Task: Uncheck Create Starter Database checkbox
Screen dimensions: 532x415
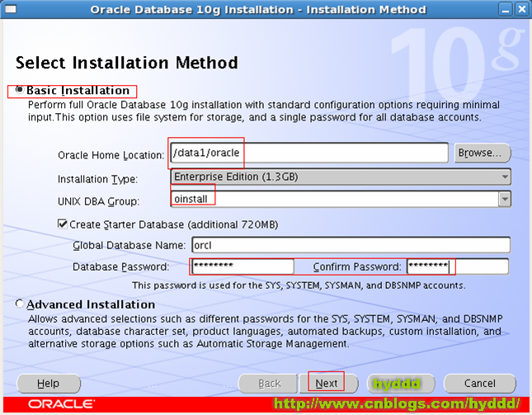Action: [63, 224]
